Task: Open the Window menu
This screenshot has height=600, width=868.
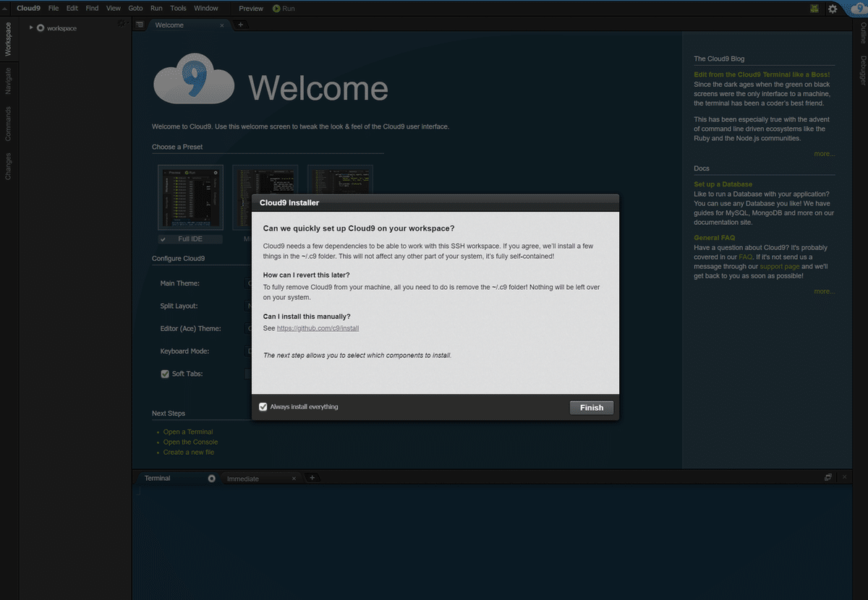Action: pos(206,9)
